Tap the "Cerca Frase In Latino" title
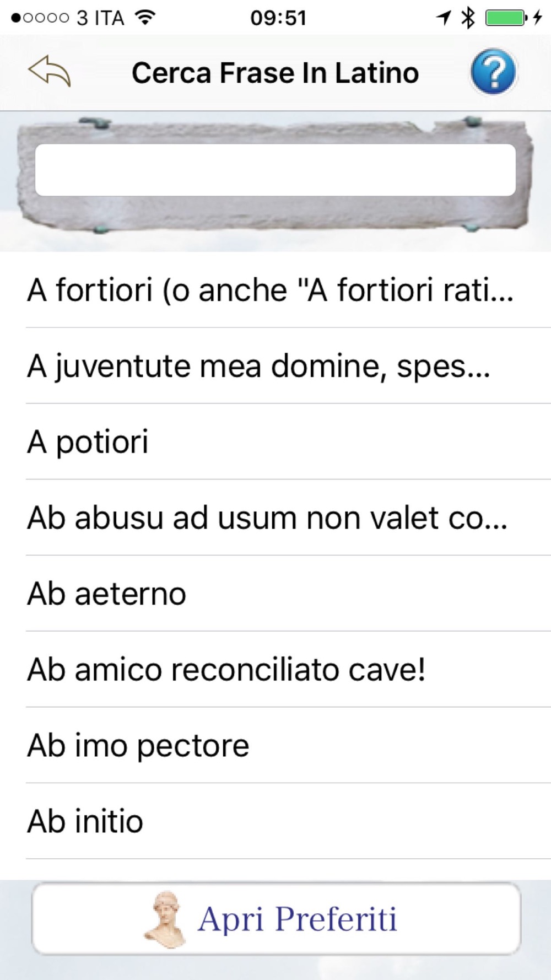Screen dimensions: 551x980 tap(275, 73)
